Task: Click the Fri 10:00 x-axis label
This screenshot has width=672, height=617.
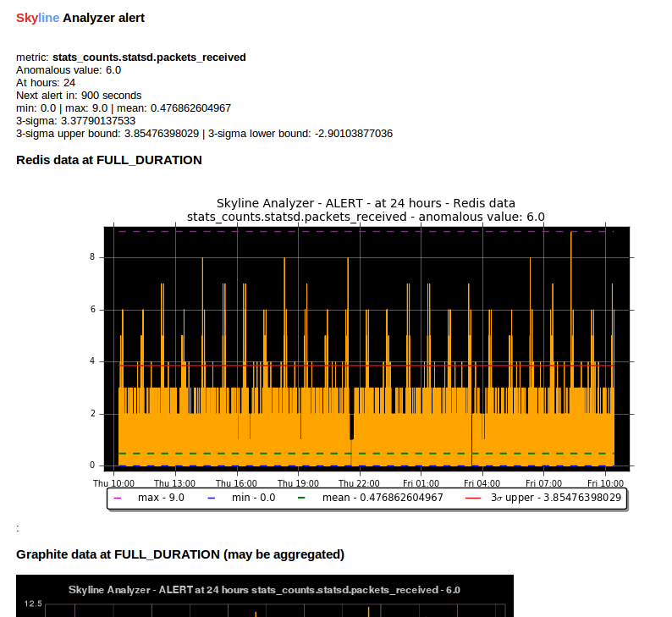Action: click(x=606, y=483)
